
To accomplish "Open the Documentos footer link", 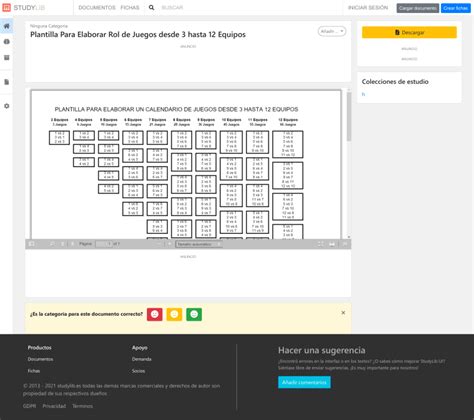I will point(40,359).
